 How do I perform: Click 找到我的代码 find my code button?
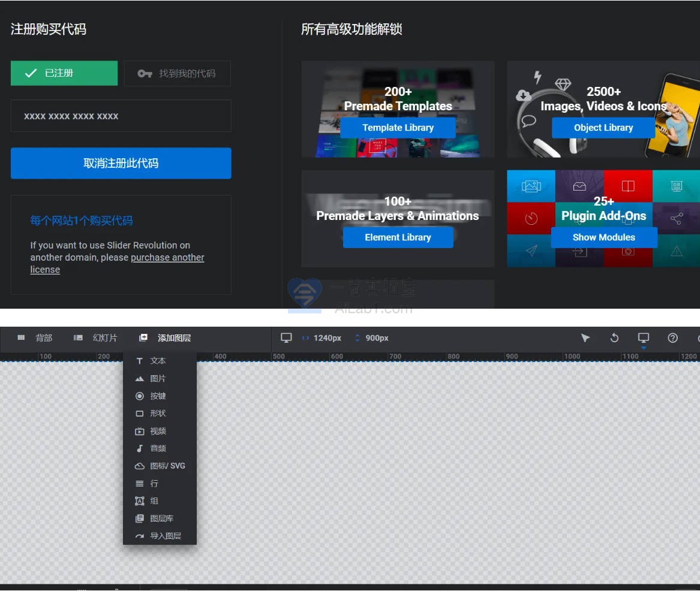point(177,73)
